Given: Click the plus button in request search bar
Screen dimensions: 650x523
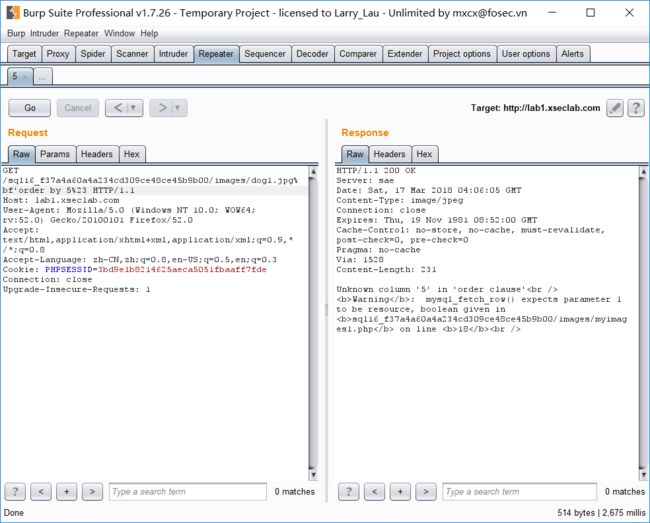Looking at the screenshot, I should click(66, 492).
